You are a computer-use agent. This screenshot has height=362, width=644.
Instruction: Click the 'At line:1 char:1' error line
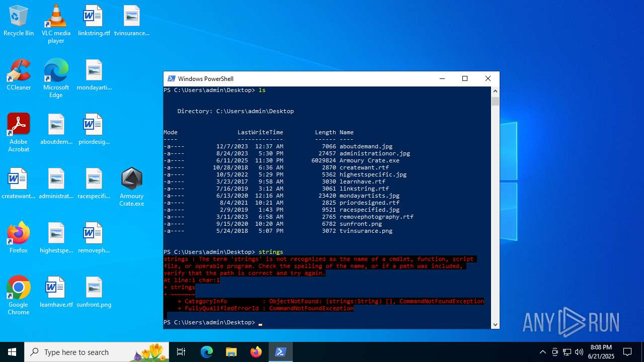point(192,280)
